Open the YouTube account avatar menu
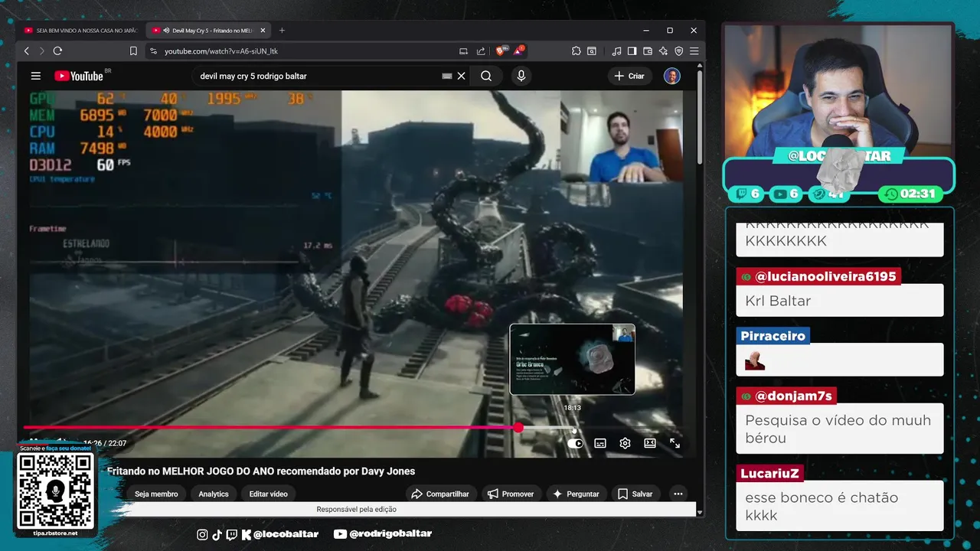Viewport: 980px width, 551px height. tap(671, 76)
